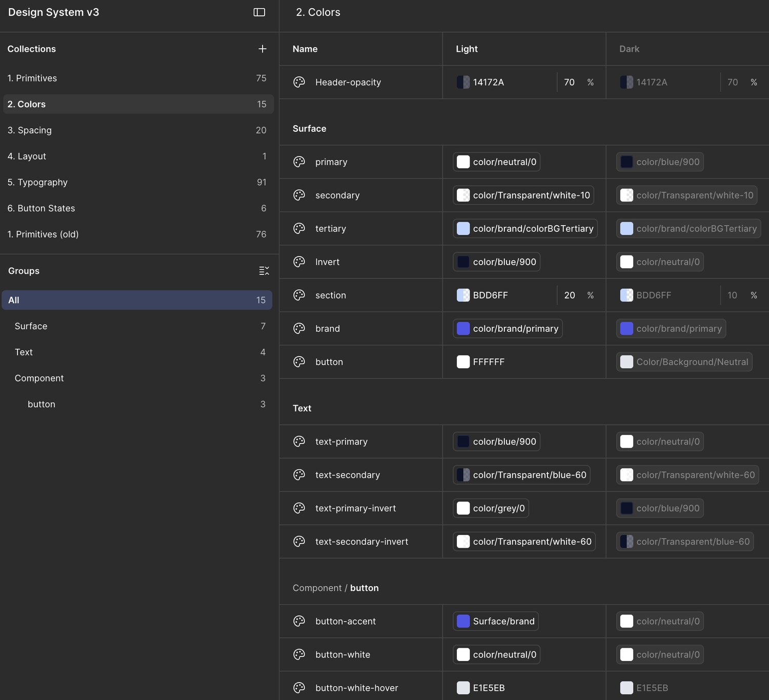The width and height of the screenshot is (769, 700).
Task: Click palette icon for secondary variable
Action: (299, 195)
